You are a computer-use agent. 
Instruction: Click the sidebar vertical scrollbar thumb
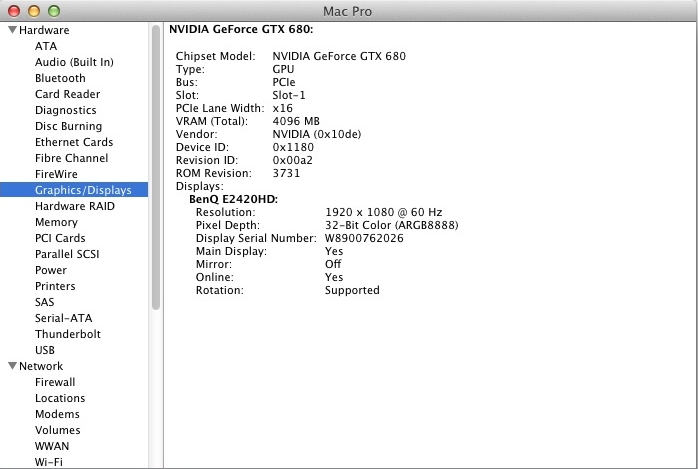click(156, 167)
